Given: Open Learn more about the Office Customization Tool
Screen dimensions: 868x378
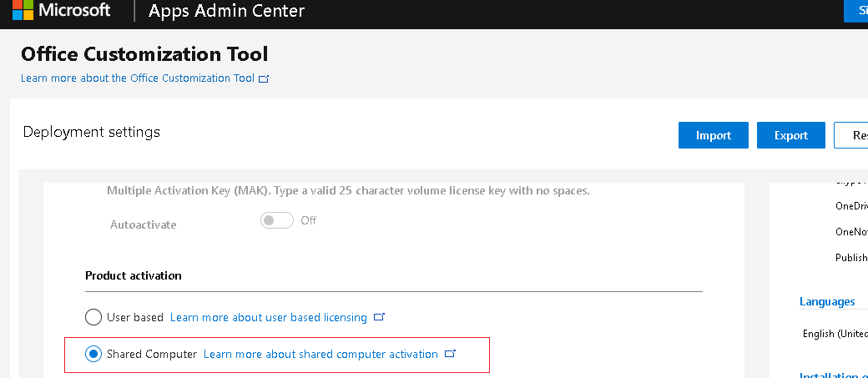Looking at the screenshot, I should [x=138, y=78].
